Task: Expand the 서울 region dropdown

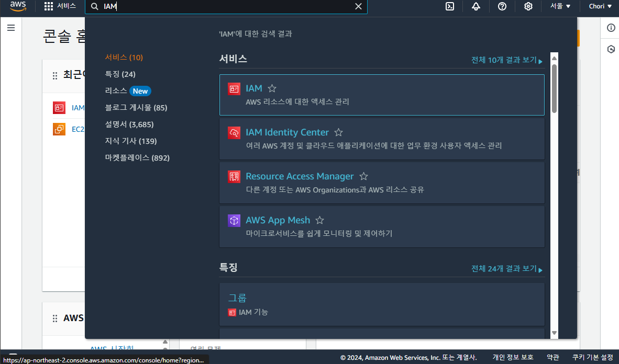Action: point(560,6)
